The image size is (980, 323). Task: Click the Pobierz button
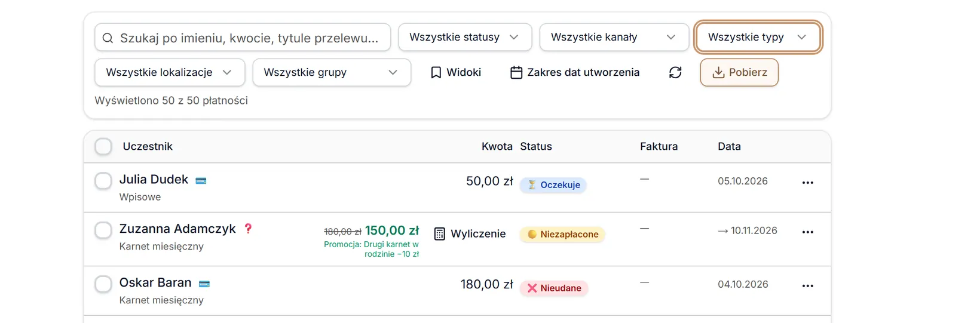(739, 72)
